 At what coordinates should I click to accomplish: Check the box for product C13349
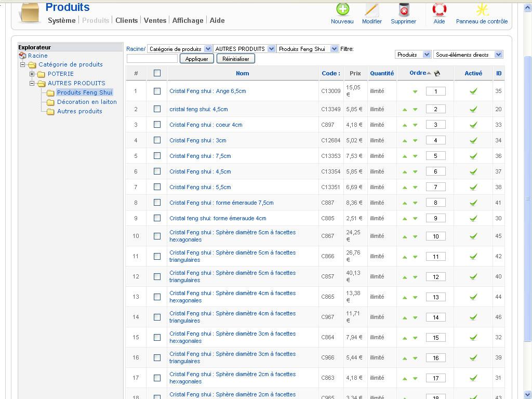tap(157, 109)
